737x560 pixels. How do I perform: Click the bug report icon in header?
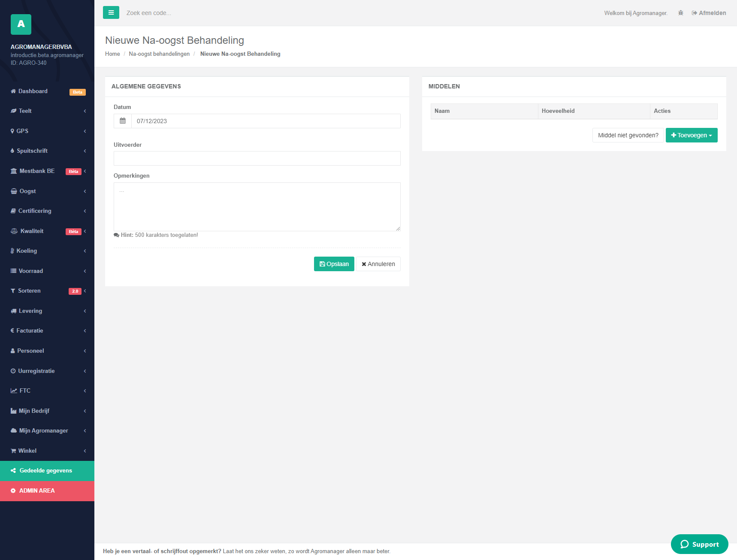680,13
